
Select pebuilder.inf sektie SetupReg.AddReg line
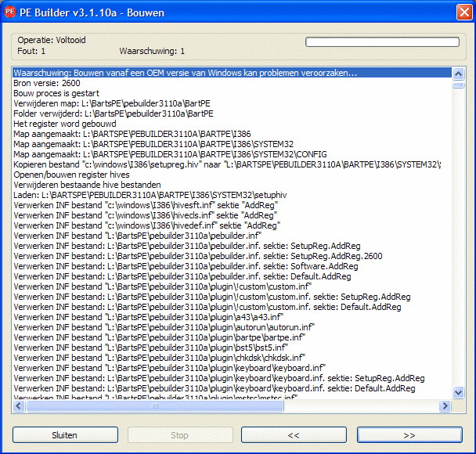(233, 246)
